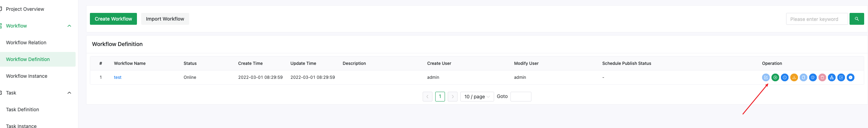Viewport: 868px width, 128px height.
Task: Open version info with the info icon
Action: [850, 77]
